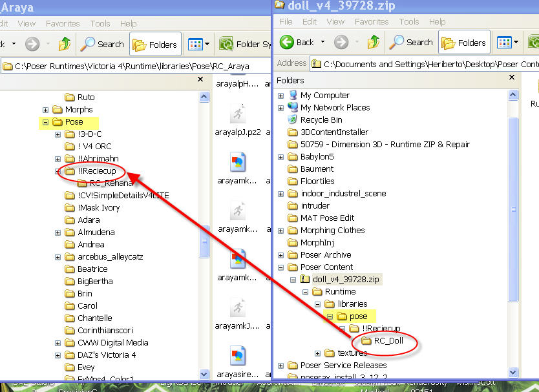Click the Forward arrow in the Araya window

coord(32,44)
